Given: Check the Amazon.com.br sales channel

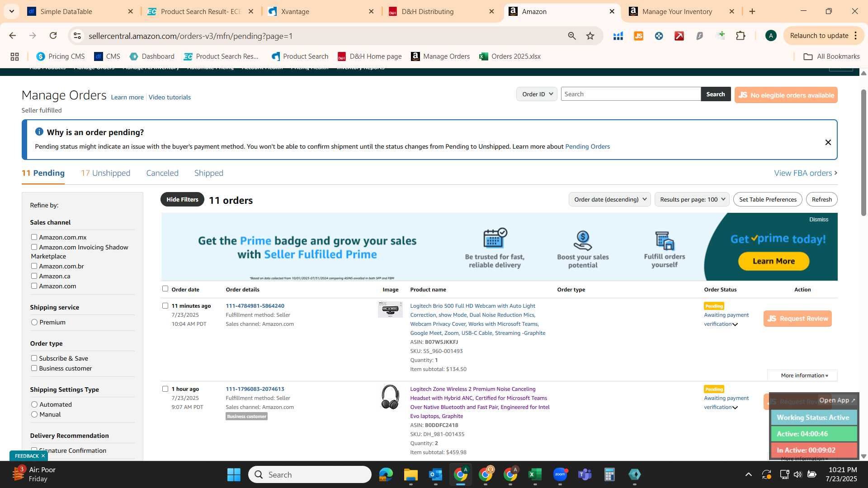Looking at the screenshot, I should click(34, 266).
